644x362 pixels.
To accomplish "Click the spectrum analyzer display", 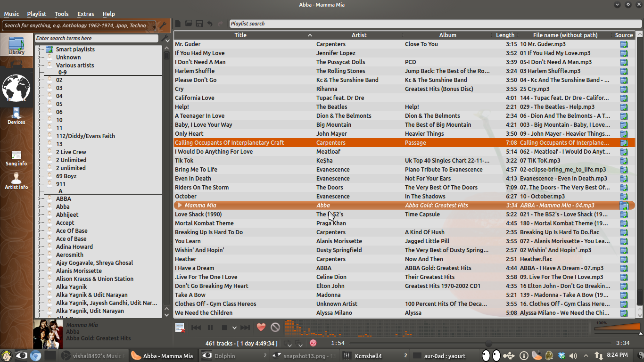I will [x=436, y=328].
